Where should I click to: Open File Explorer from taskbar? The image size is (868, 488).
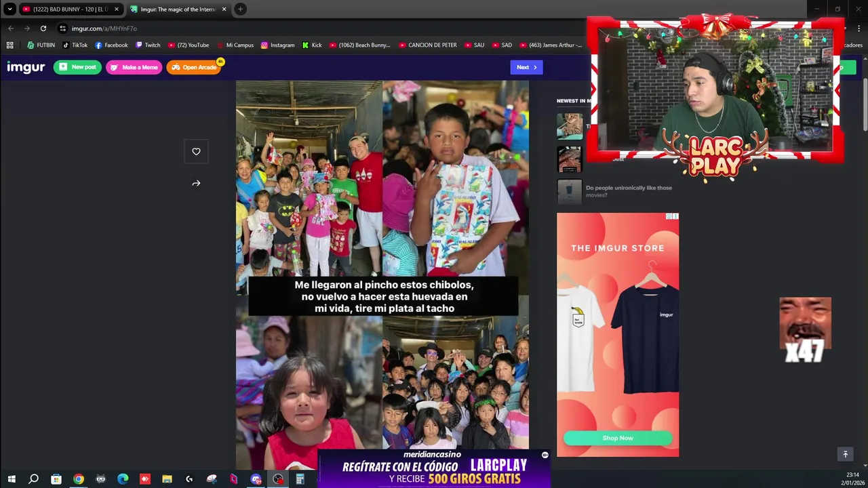click(167, 479)
